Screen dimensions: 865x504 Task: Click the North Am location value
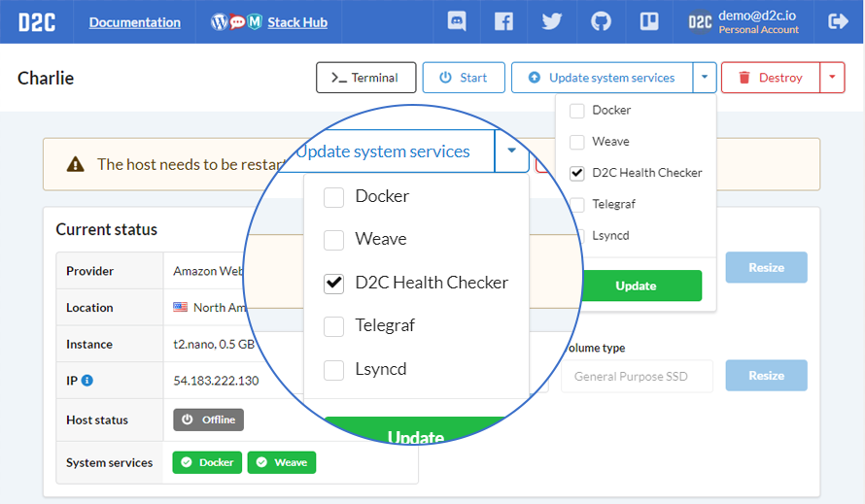coord(220,308)
